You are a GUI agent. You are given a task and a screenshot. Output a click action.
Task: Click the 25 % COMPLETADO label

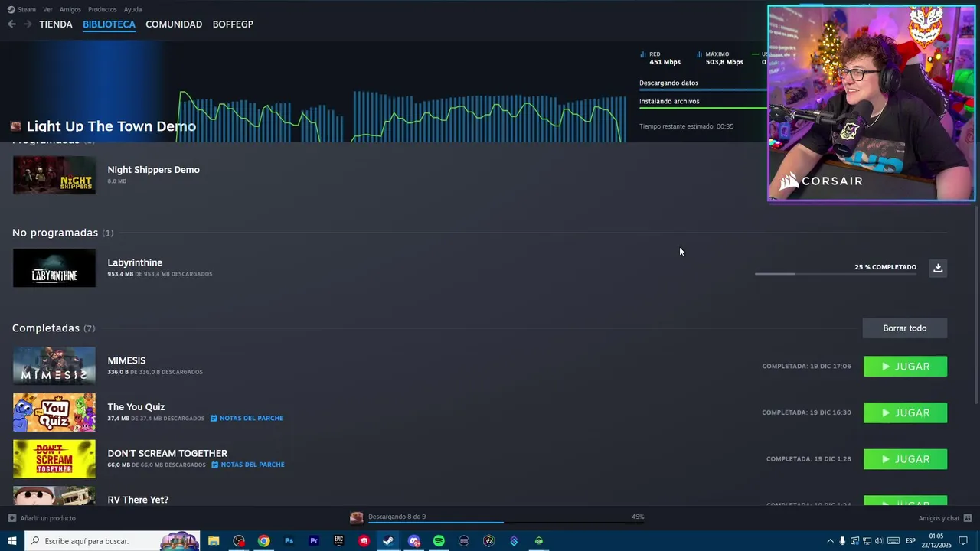coord(885,267)
